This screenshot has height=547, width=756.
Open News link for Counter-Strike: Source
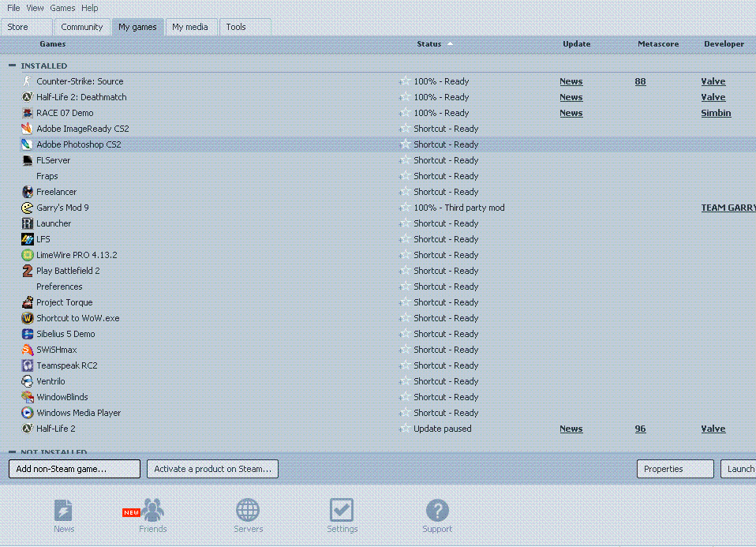tap(571, 81)
